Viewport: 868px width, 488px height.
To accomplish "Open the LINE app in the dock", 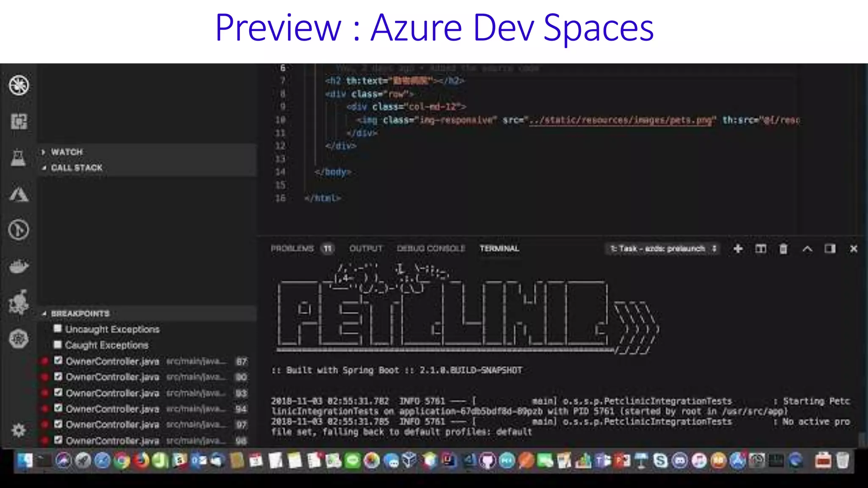I will [353, 461].
